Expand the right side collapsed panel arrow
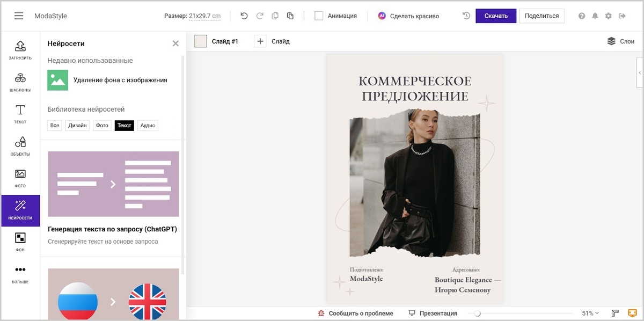The height and width of the screenshot is (321, 644). tap(640, 72)
